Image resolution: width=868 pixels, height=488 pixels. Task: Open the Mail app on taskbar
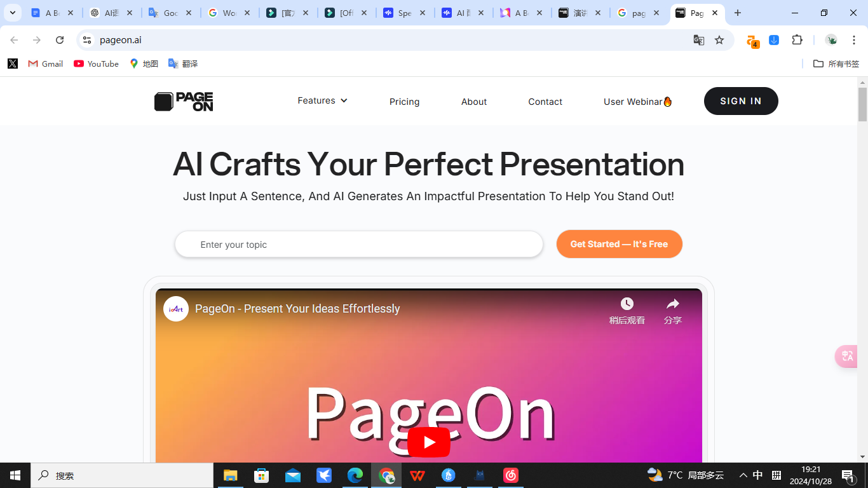(x=293, y=475)
